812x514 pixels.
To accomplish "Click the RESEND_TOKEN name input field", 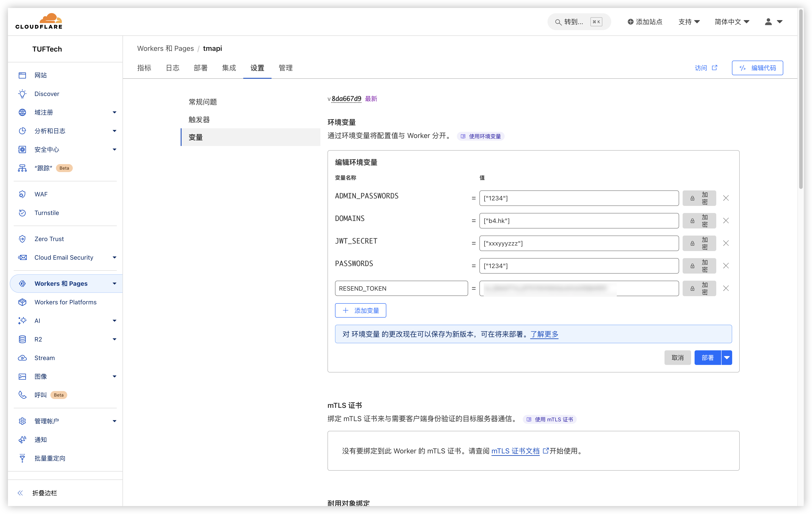I will click(x=401, y=288).
